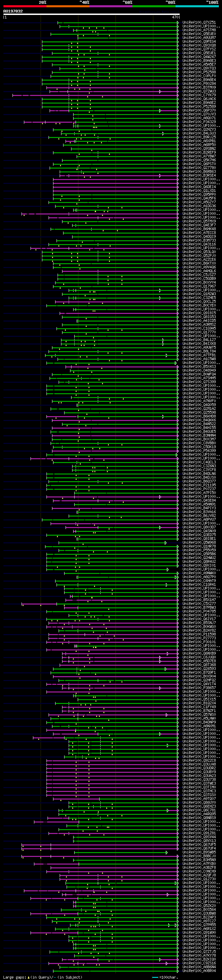Select UniRef100_Q26593 result
The image size is (222, 980).
coord(199,669)
